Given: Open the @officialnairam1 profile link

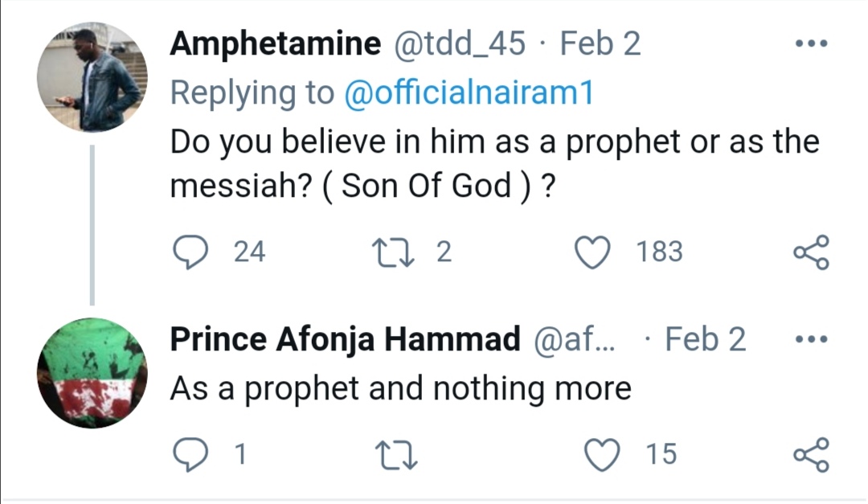Looking at the screenshot, I should [469, 93].
